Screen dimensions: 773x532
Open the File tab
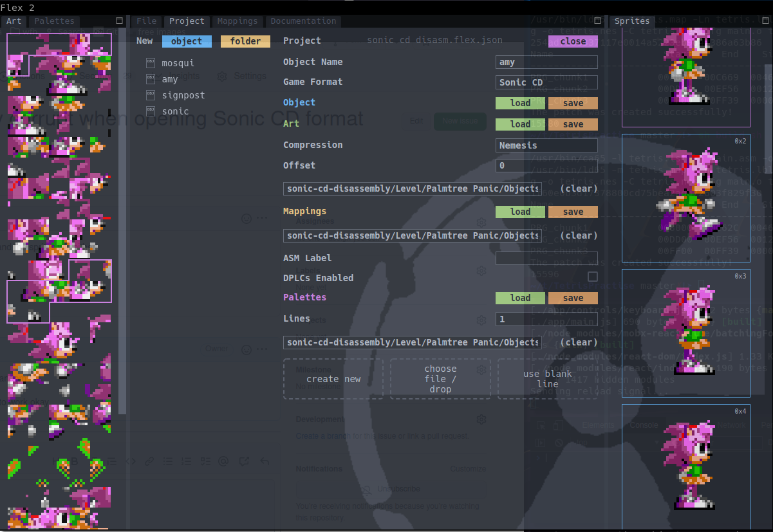click(x=147, y=21)
